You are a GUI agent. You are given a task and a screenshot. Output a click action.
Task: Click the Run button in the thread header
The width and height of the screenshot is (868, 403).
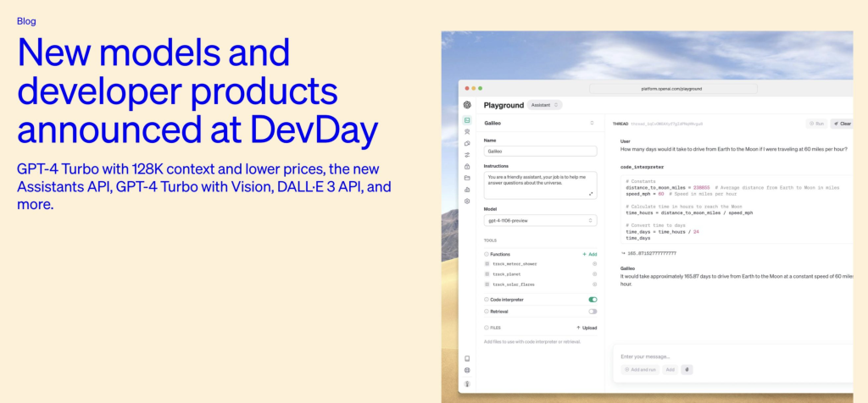coord(816,124)
